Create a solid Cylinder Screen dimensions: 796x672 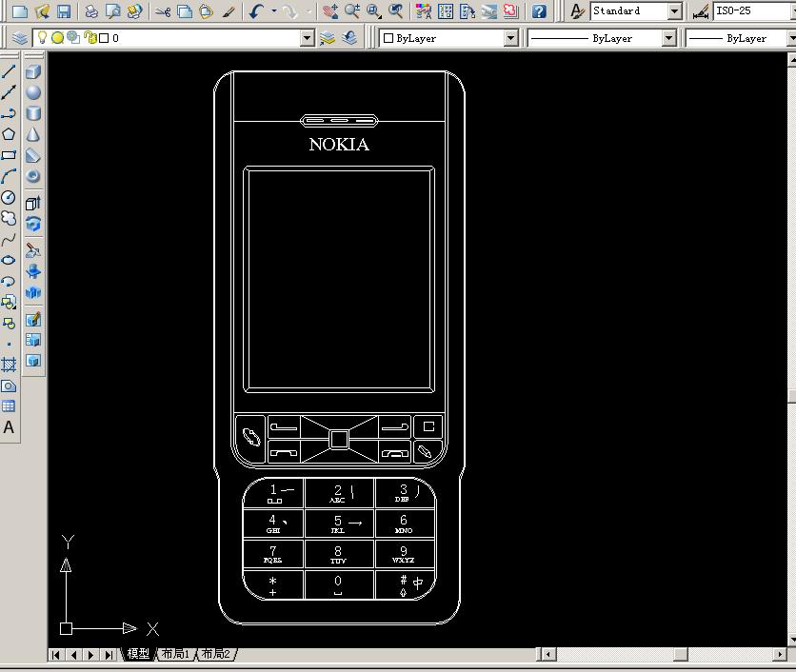coord(33,113)
